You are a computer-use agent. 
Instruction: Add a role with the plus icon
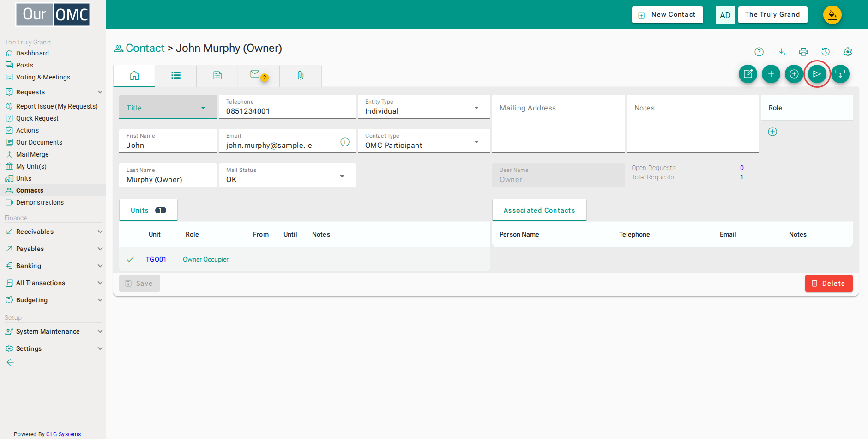(x=772, y=132)
